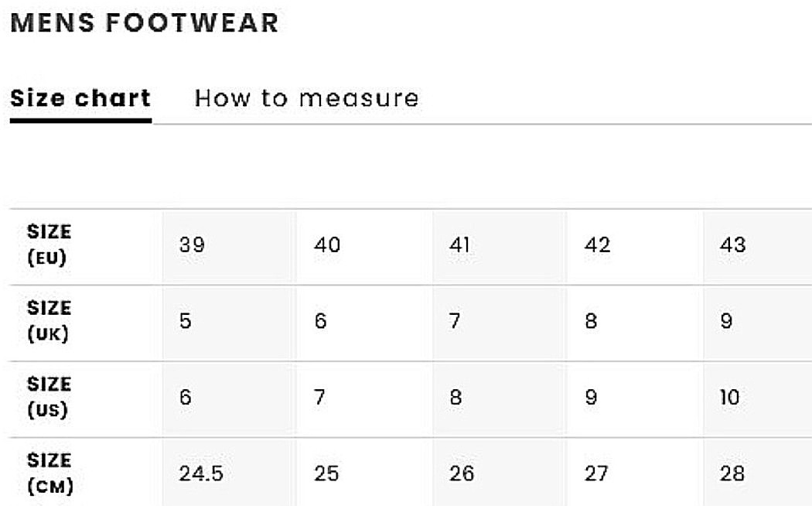Select US size 7 cell

(364, 398)
